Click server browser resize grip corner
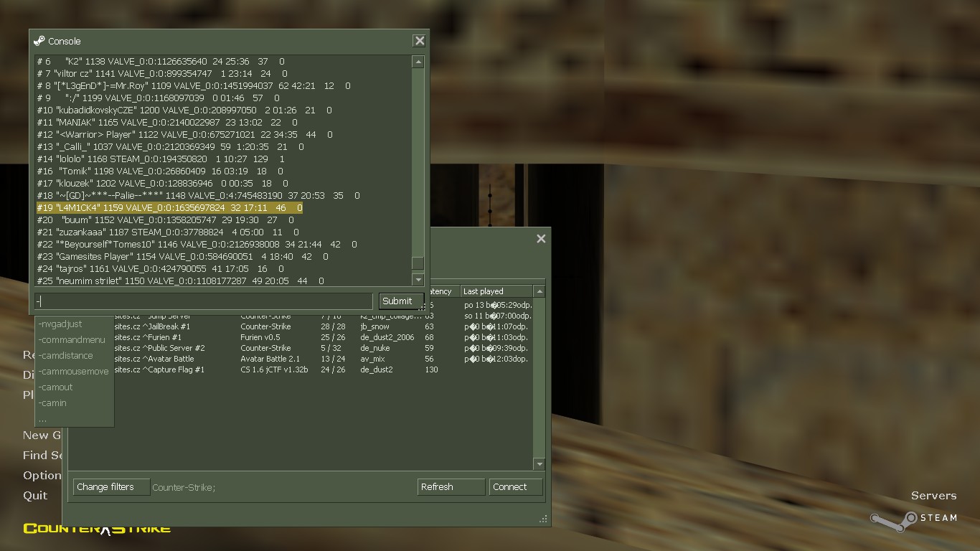980x551 pixels. coord(543,519)
